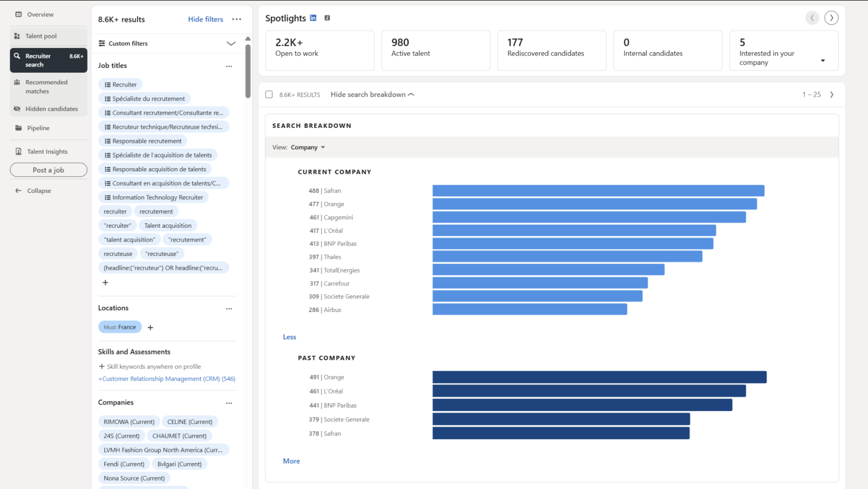This screenshot has height=489, width=868.
Task: Click the filters panel scrollbar thumb
Action: 248,71
